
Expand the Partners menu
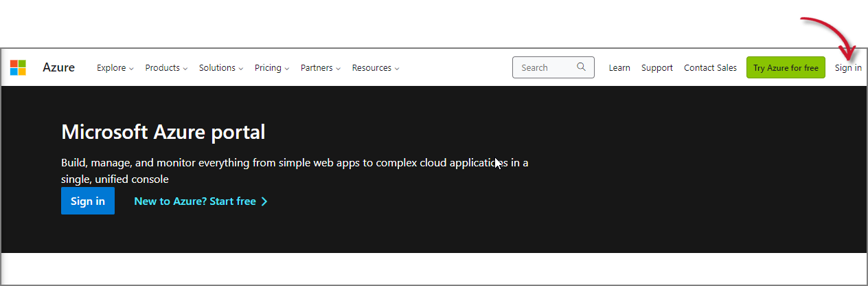pyautogui.click(x=321, y=68)
